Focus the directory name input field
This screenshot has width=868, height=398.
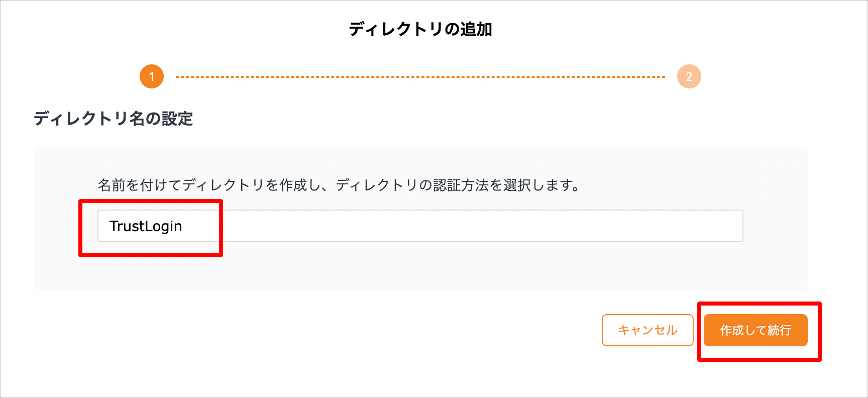click(420, 226)
